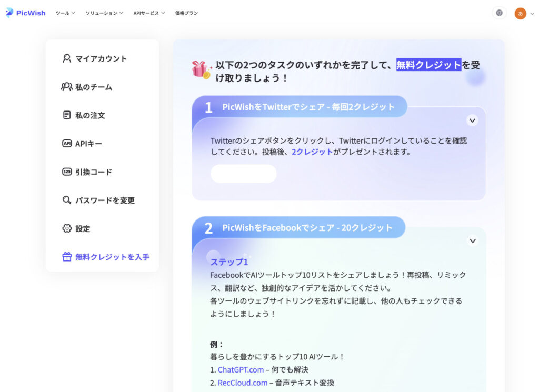The height and width of the screenshot is (392, 539).
Task: Click the 引換コード redeem code icon
Action: pyautogui.click(x=67, y=172)
